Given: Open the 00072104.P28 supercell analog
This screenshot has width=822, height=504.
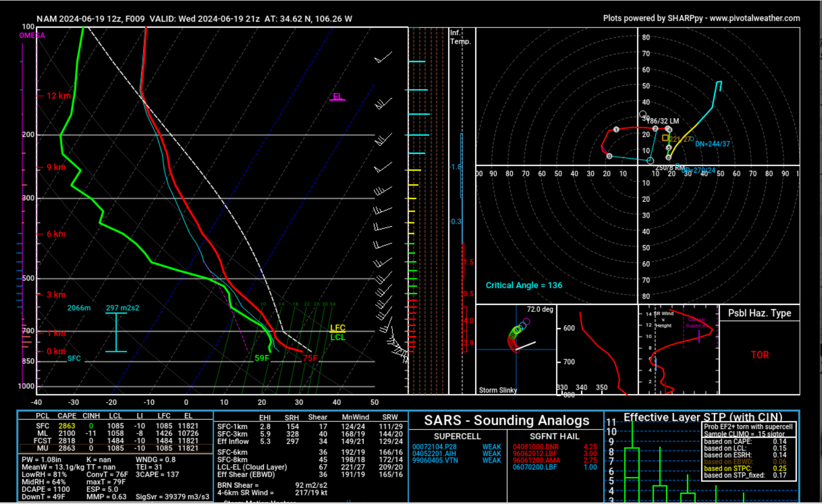Looking at the screenshot, I should pos(434,447).
